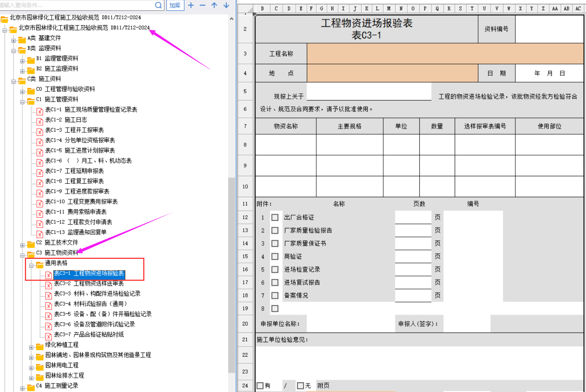Check the 出厂合格证 checkbox
This screenshot has width=586, height=392.
click(x=275, y=218)
